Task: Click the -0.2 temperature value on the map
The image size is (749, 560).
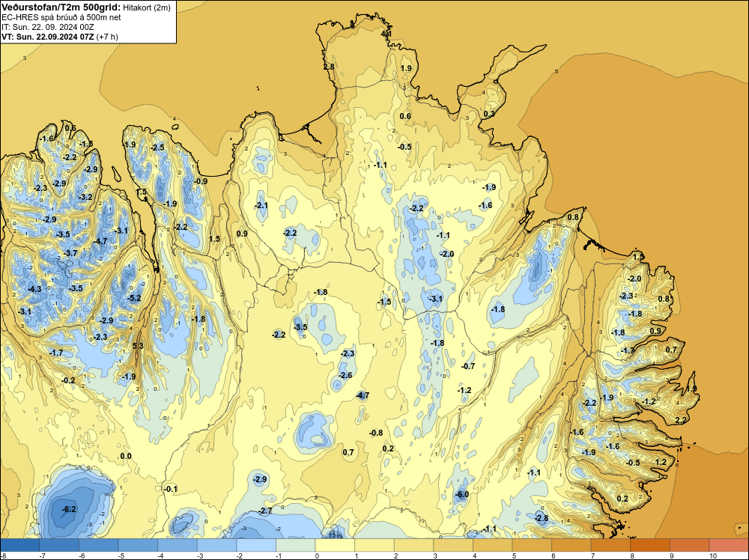Action: click(x=68, y=380)
